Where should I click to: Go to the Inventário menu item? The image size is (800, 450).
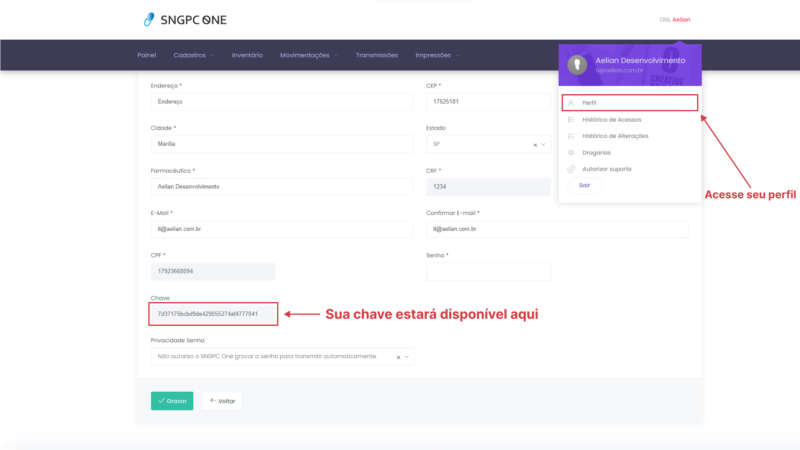(247, 55)
